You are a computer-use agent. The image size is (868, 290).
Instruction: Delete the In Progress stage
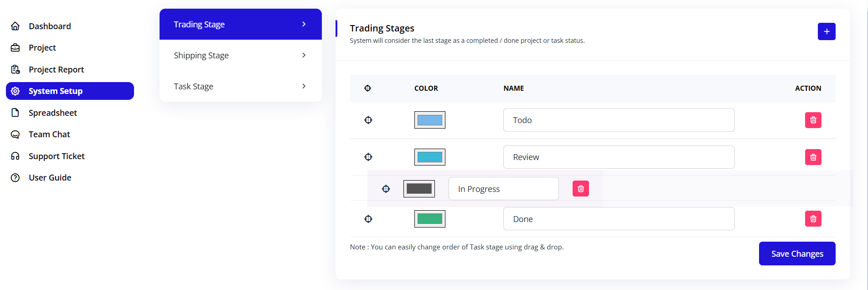580,188
